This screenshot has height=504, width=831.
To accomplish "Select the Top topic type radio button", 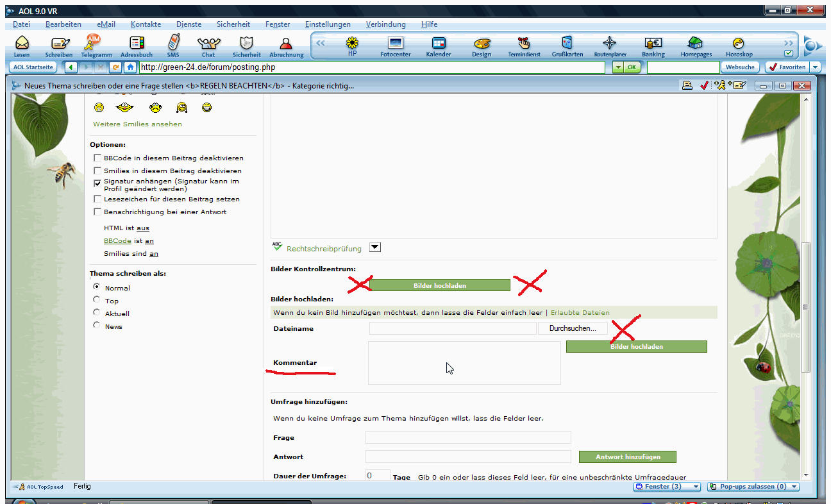I will coord(97,299).
